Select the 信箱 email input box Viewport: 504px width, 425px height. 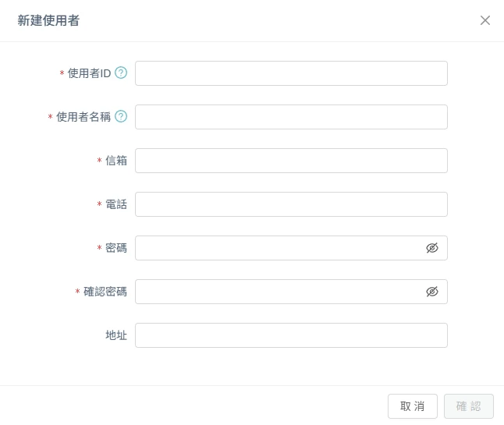point(291,161)
